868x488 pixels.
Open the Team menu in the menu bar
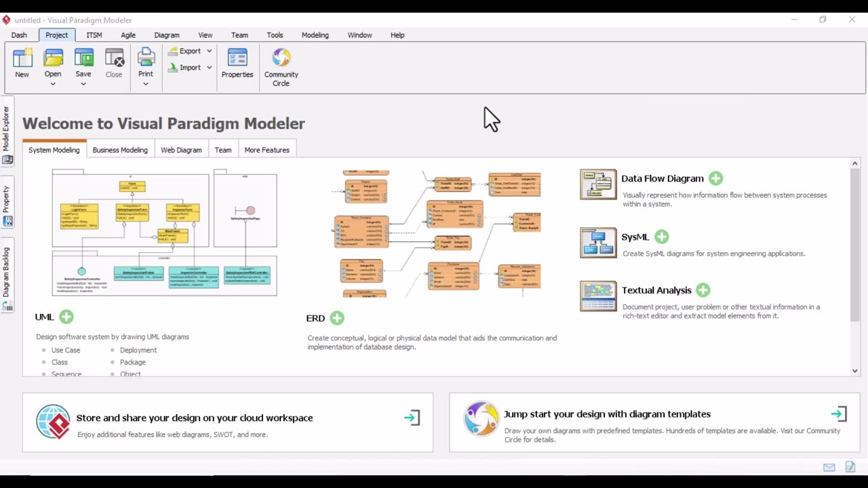click(x=239, y=35)
